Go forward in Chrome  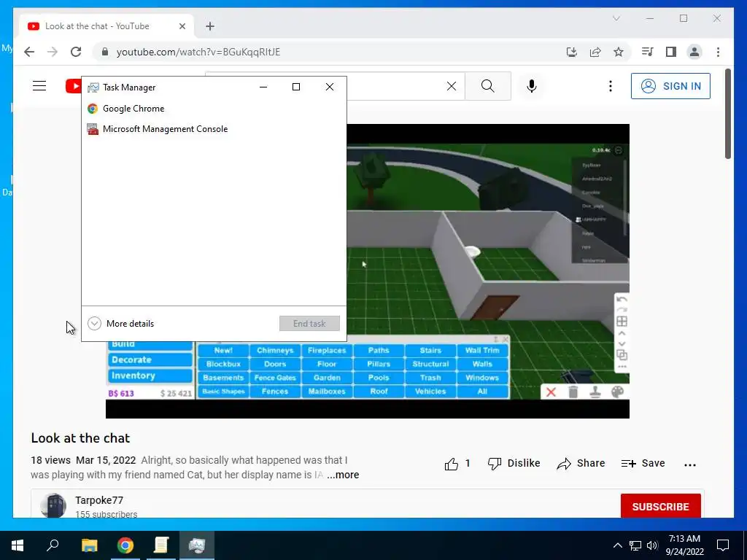(53, 52)
